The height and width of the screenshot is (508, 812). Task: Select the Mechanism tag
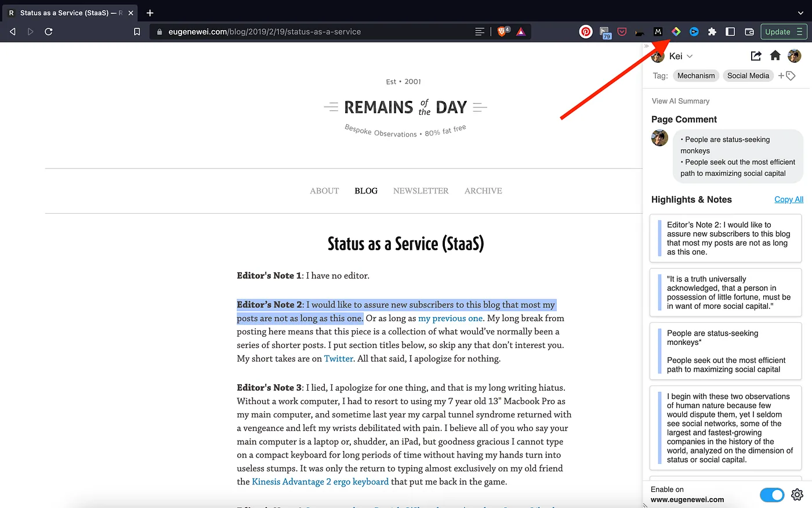point(696,75)
